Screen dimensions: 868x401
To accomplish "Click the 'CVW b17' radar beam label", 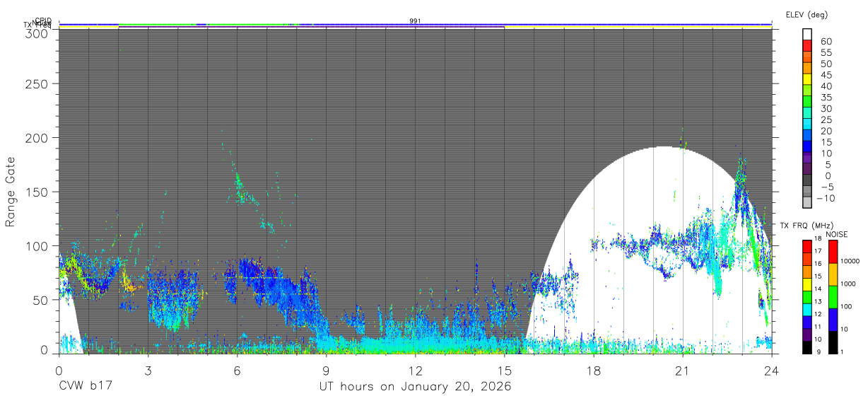I will 86,387.
